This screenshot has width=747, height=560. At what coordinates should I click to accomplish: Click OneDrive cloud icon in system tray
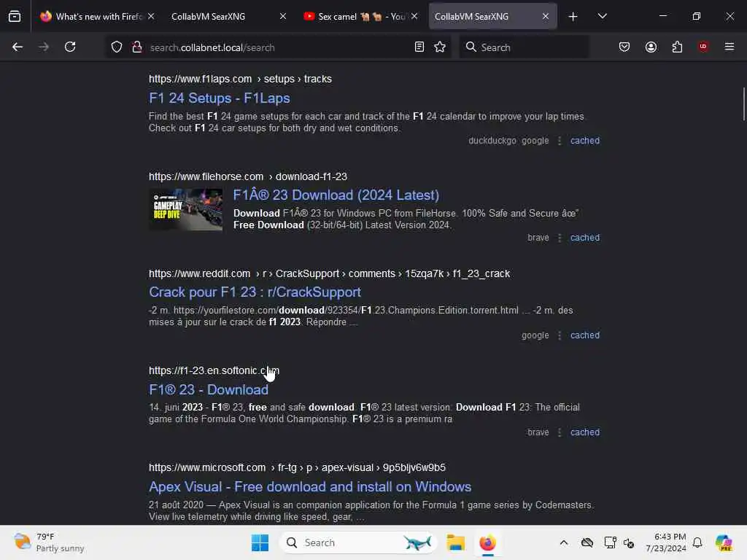[x=587, y=542]
